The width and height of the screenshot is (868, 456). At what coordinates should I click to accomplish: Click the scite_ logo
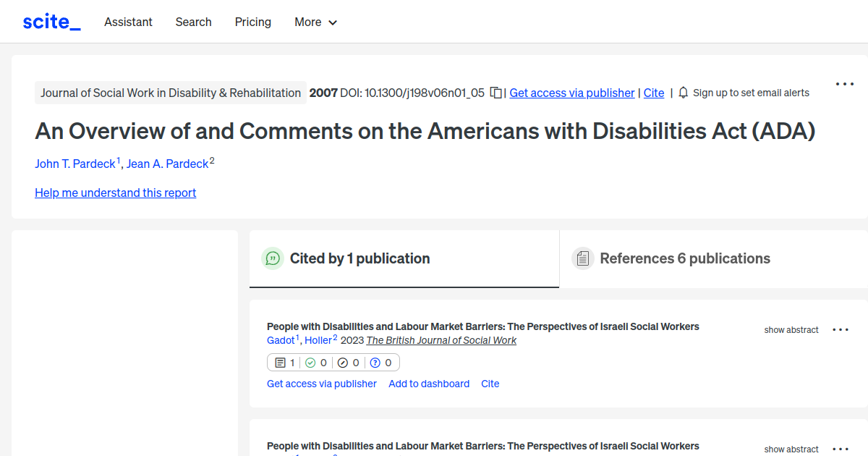coord(51,21)
